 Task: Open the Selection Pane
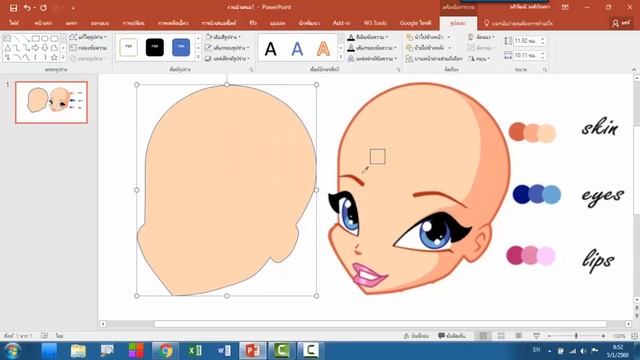(434, 58)
